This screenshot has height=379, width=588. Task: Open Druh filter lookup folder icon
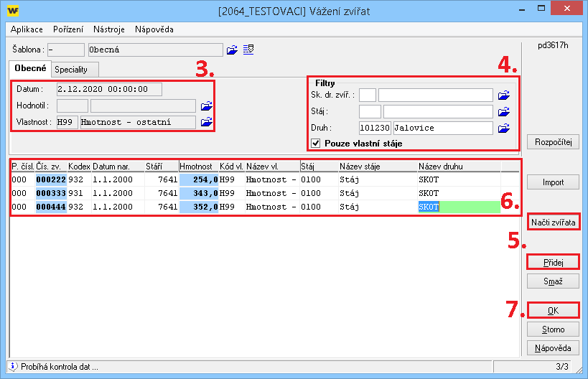click(504, 128)
